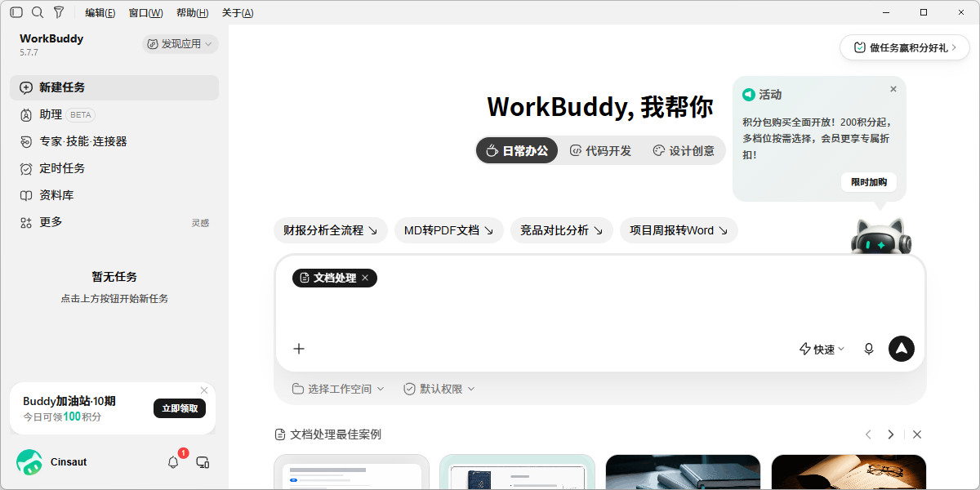Open the 资料库 section
Screen dimensions: 980x490
point(114,195)
